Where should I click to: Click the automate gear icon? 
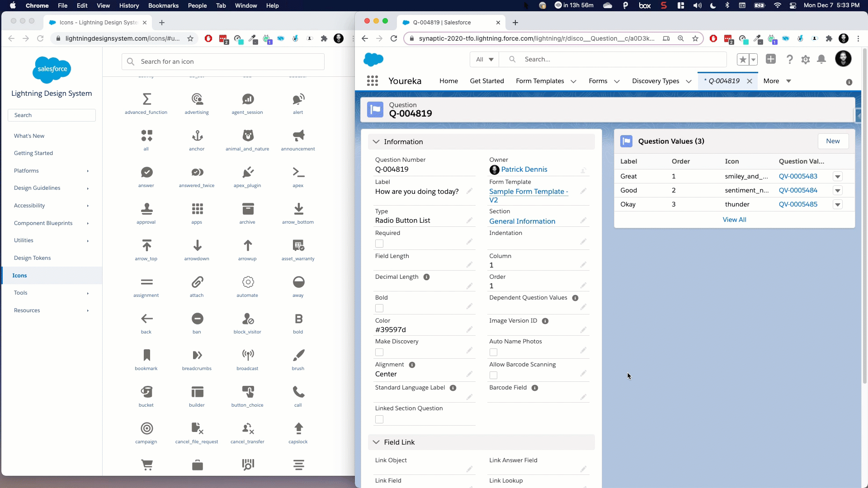click(248, 282)
